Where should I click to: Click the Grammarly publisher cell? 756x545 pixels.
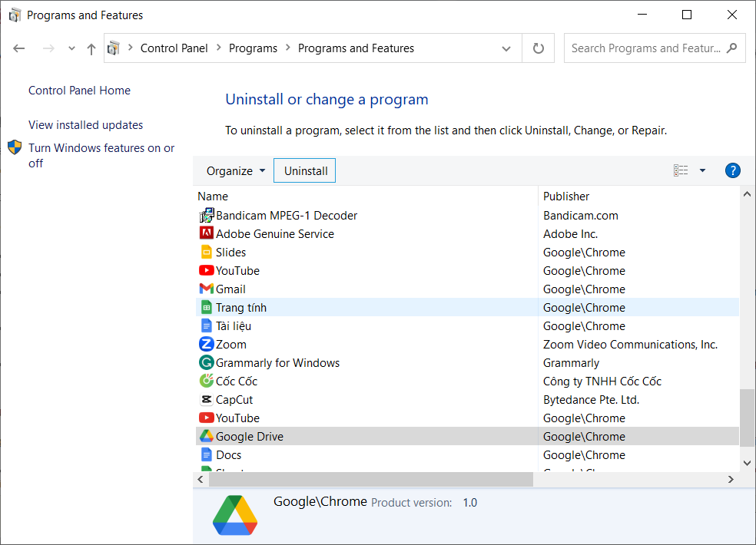[x=572, y=363]
